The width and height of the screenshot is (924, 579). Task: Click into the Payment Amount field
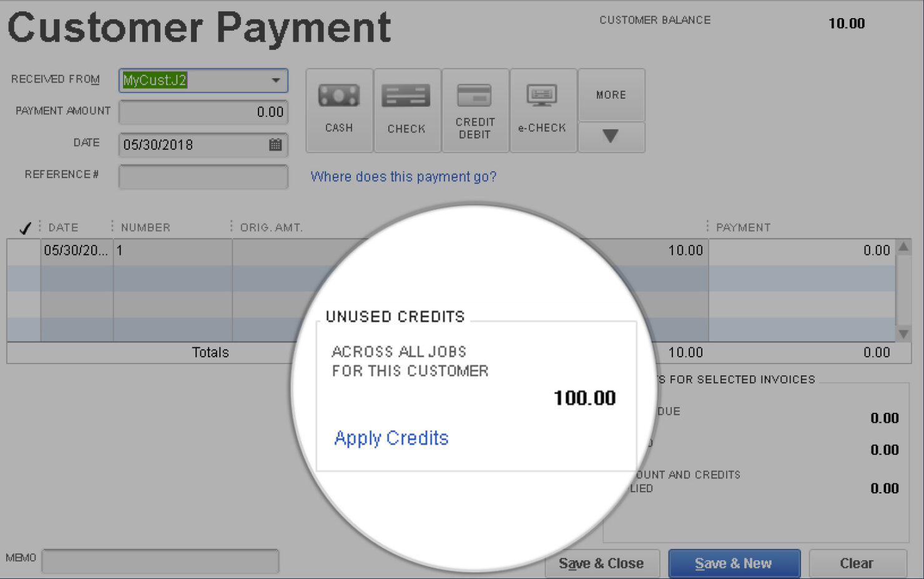[x=203, y=112]
